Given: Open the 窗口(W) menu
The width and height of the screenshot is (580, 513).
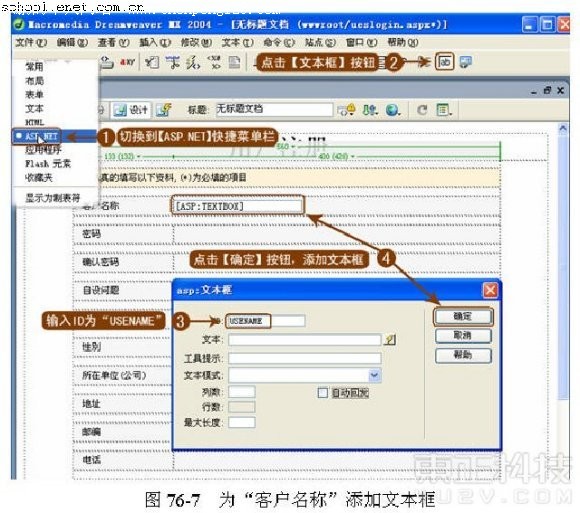Looking at the screenshot, I should [361, 43].
